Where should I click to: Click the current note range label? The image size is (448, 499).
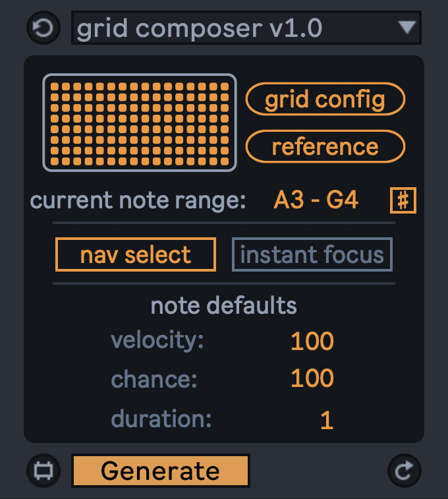click(x=138, y=200)
